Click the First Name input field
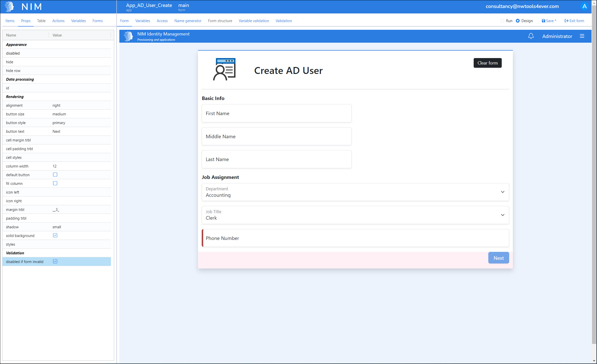 pyautogui.click(x=276, y=113)
